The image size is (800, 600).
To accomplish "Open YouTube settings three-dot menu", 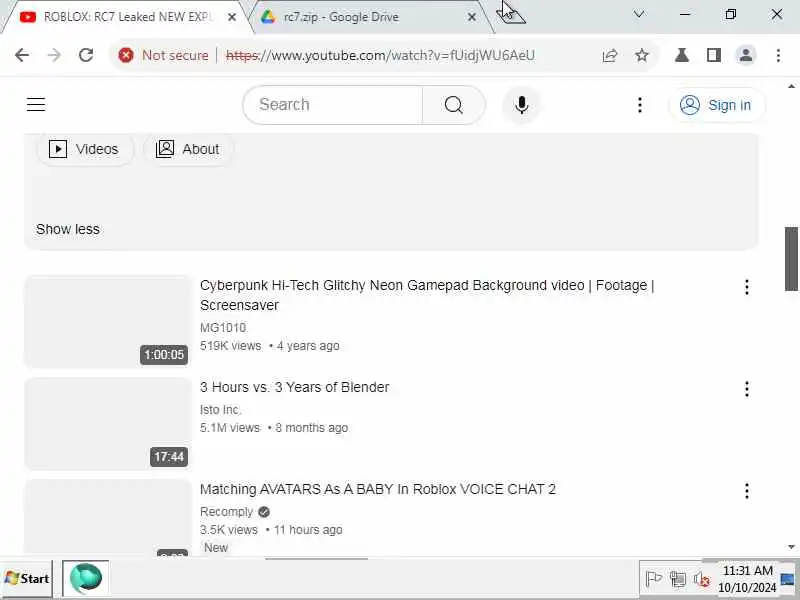I will pyautogui.click(x=640, y=105).
